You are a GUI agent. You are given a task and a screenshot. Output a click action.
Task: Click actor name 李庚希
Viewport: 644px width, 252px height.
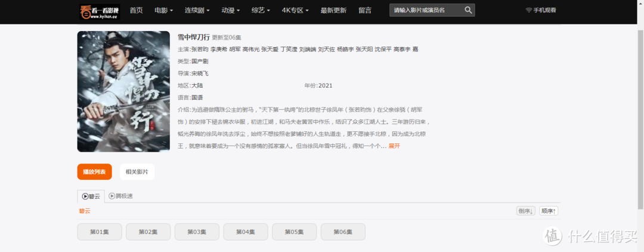pos(219,50)
